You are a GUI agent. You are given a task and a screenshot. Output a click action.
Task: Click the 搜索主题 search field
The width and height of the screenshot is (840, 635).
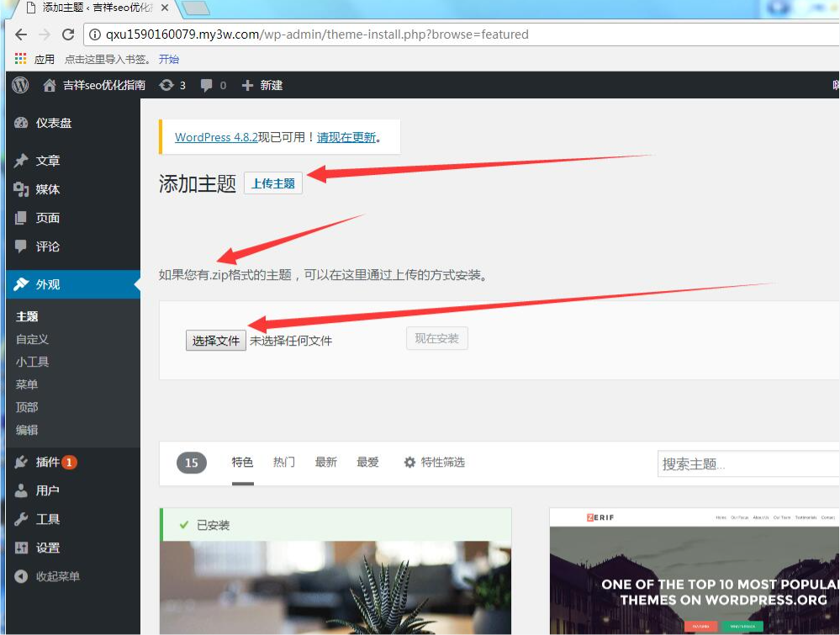(748, 463)
